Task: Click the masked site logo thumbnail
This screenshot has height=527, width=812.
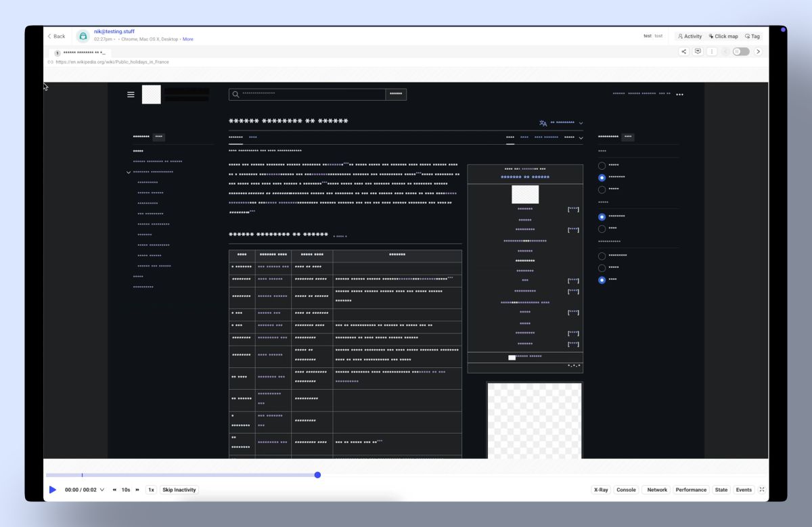Action: pos(151,95)
